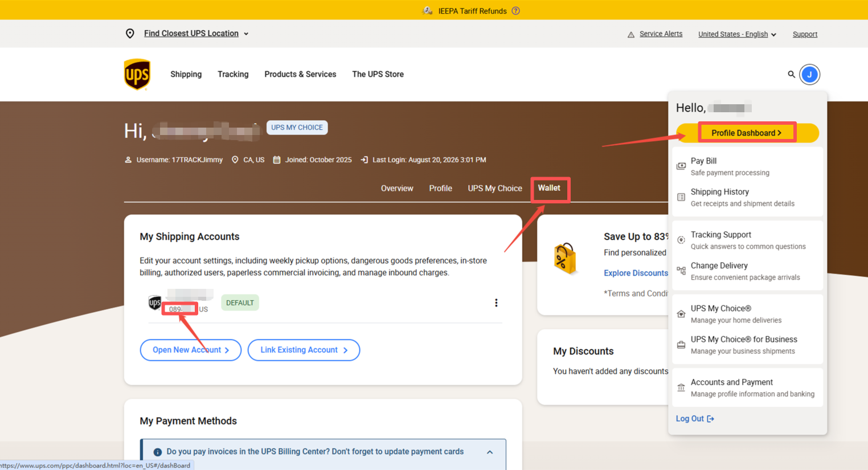Click the UPS MY CHOICE badge
The width and height of the screenshot is (868, 470).
(x=297, y=128)
